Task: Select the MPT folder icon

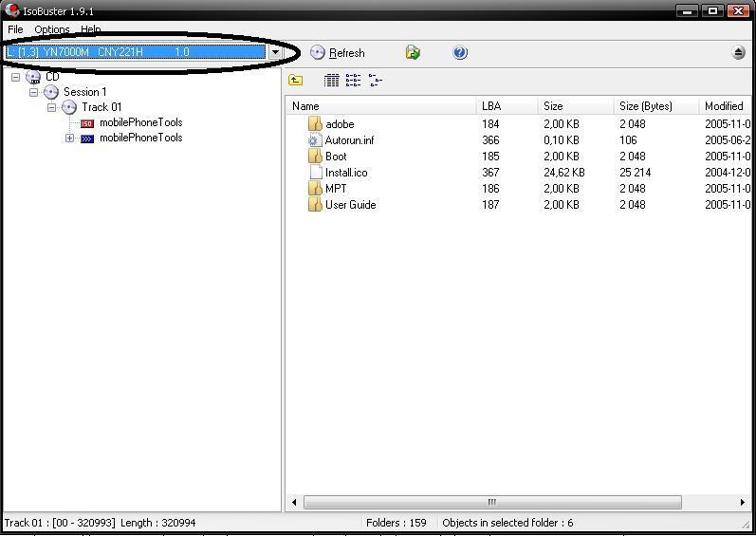Action: tap(315, 189)
